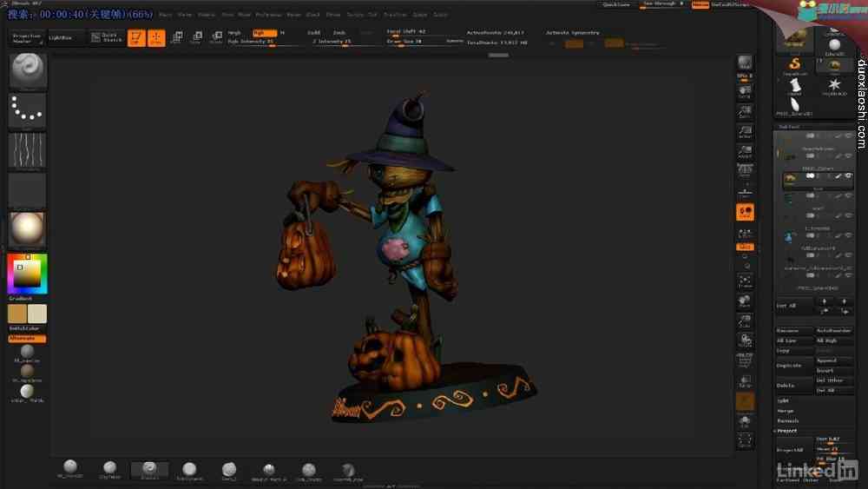This screenshot has height=489, width=868.
Task: Open the material sphere selector
Action: tap(28, 229)
